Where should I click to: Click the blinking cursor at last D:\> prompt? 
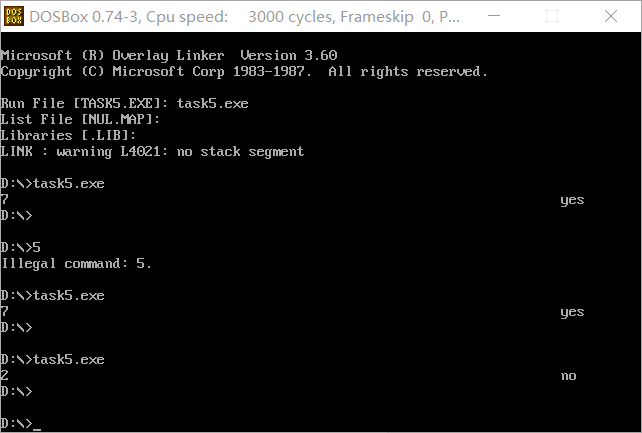pyautogui.click(x=37, y=429)
